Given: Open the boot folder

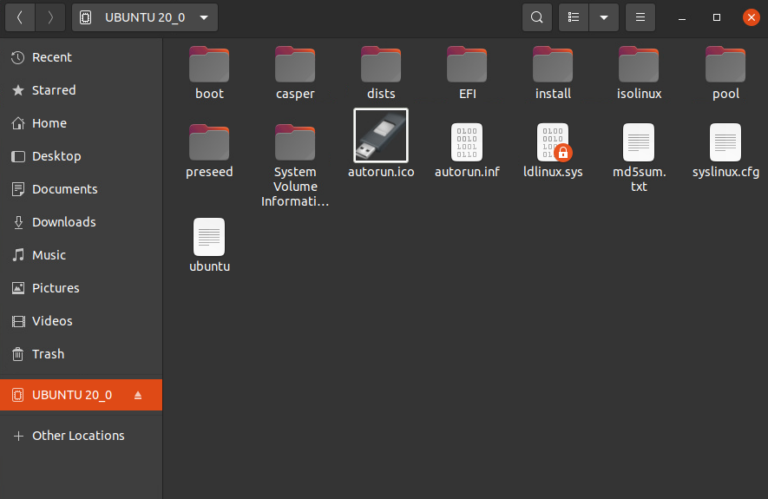Looking at the screenshot, I should pyautogui.click(x=209, y=64).
